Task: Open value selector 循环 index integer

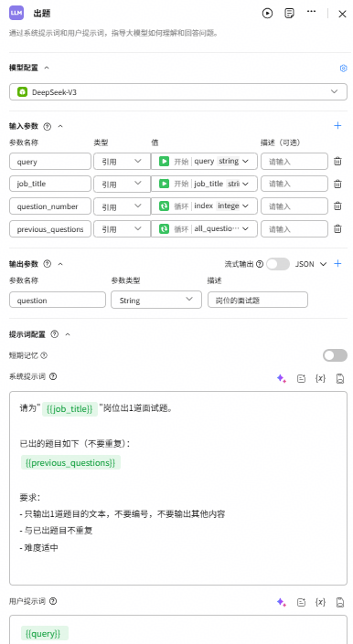Action: pyautogui.click(x=204, y=206)
